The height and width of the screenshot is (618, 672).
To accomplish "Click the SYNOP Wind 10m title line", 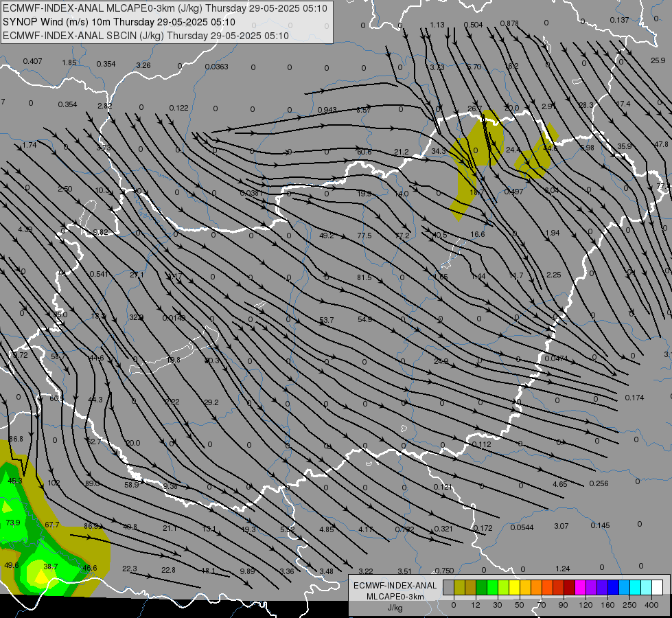I will coord(119,22).
